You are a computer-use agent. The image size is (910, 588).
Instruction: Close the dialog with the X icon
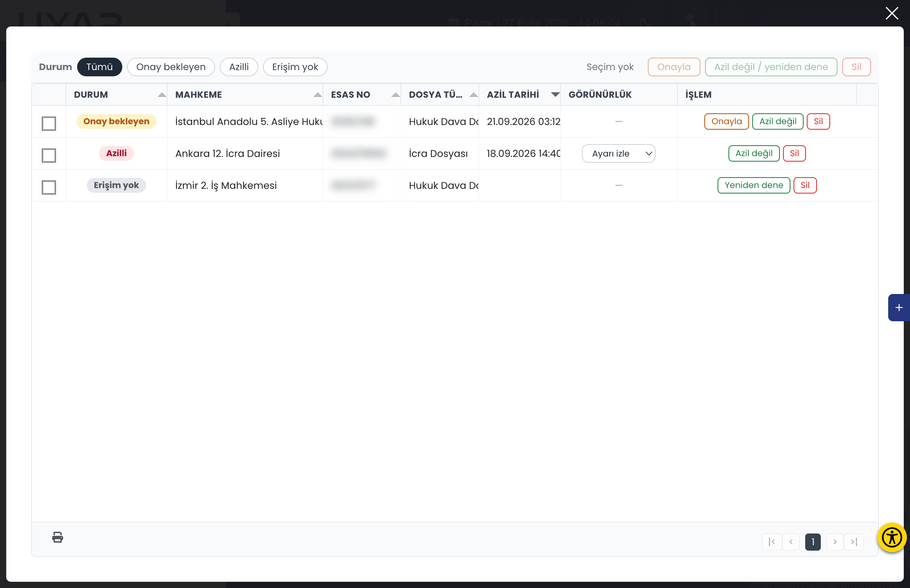pos(892,13)
